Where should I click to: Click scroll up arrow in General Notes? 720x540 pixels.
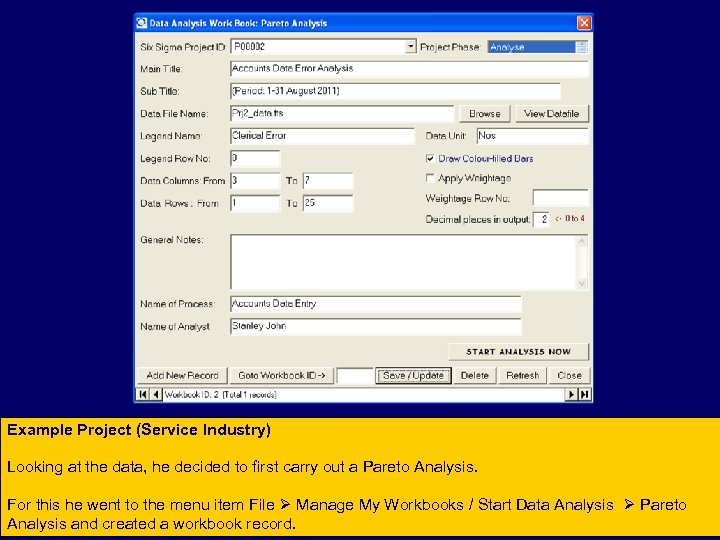point(582,241)
